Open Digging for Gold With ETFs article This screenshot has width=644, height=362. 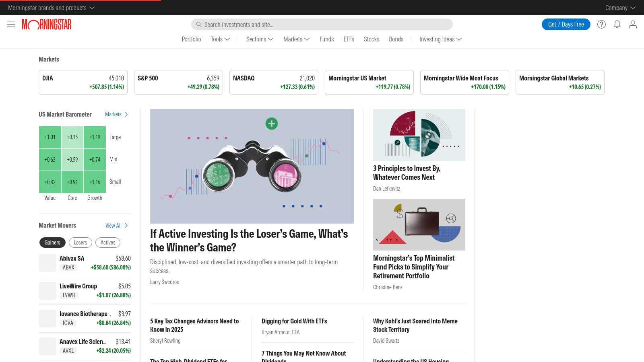tap(294, 321)
